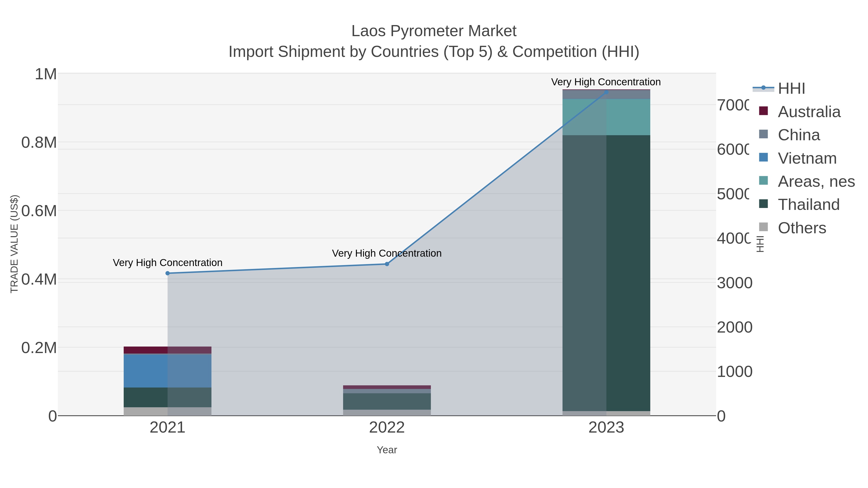Click the 1000 tick on HHI axis
The height and width of the screenshot is (488, 868).
pyautogui.click(x=735, y=372)
